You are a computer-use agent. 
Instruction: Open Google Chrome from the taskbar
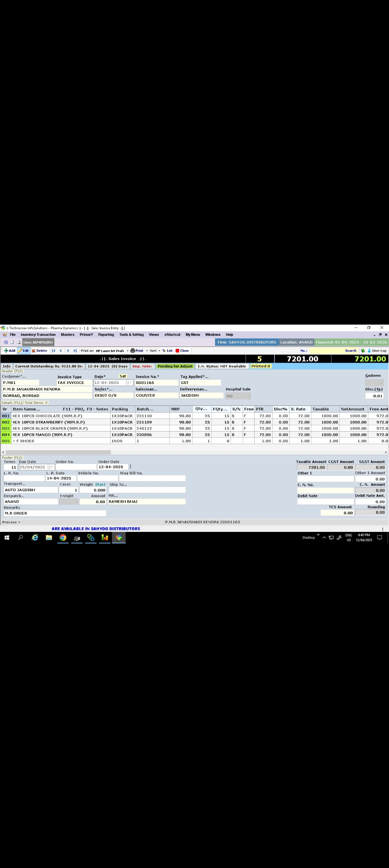click(63, 537)
